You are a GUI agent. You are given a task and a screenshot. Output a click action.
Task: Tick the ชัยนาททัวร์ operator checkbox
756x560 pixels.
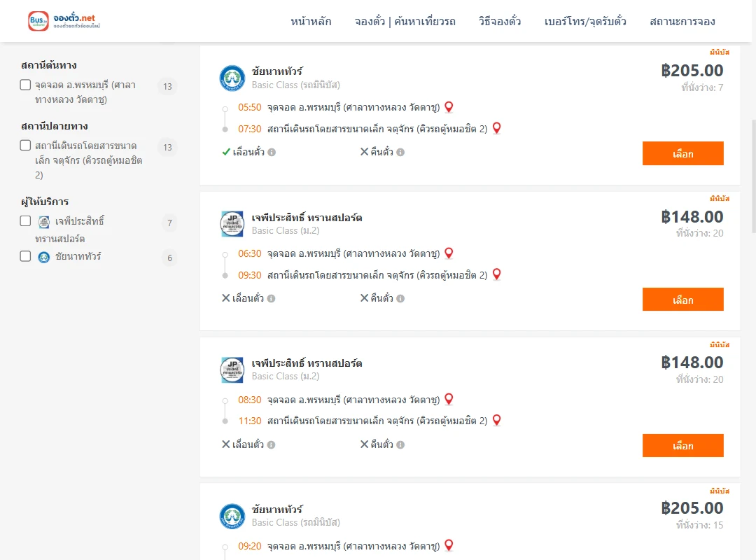[26, 256]
